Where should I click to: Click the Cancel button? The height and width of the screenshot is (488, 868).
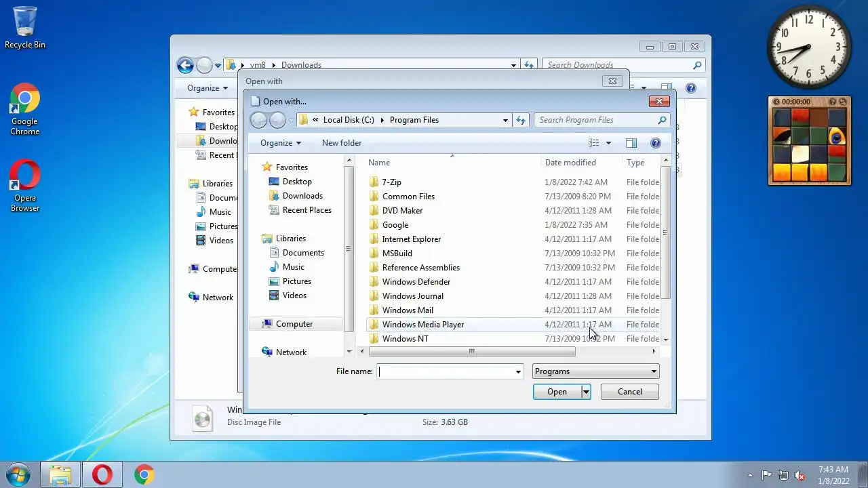(x=629, y=392)
